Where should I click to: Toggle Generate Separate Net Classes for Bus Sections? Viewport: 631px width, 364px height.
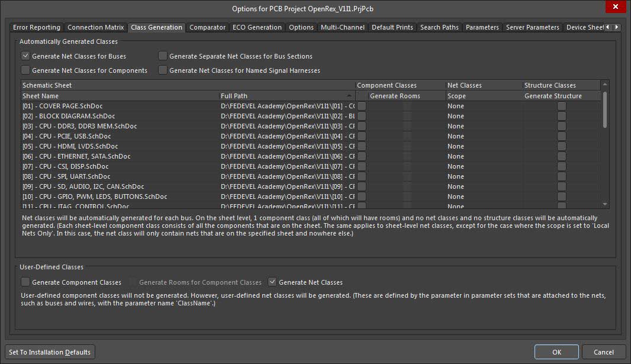coord(163,56)
